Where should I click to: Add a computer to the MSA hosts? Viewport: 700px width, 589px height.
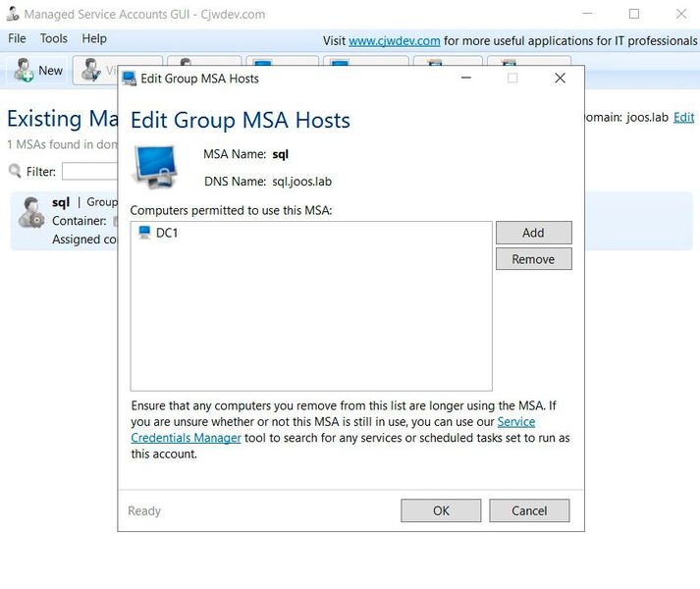tap(533, 233)
